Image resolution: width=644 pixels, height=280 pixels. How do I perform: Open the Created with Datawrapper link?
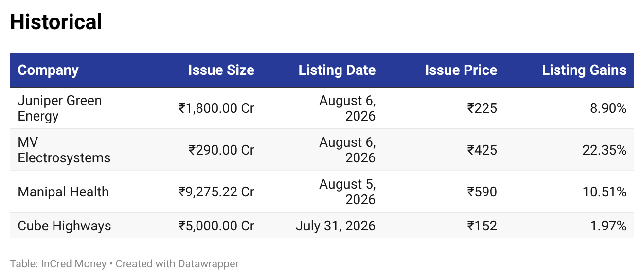177,264
